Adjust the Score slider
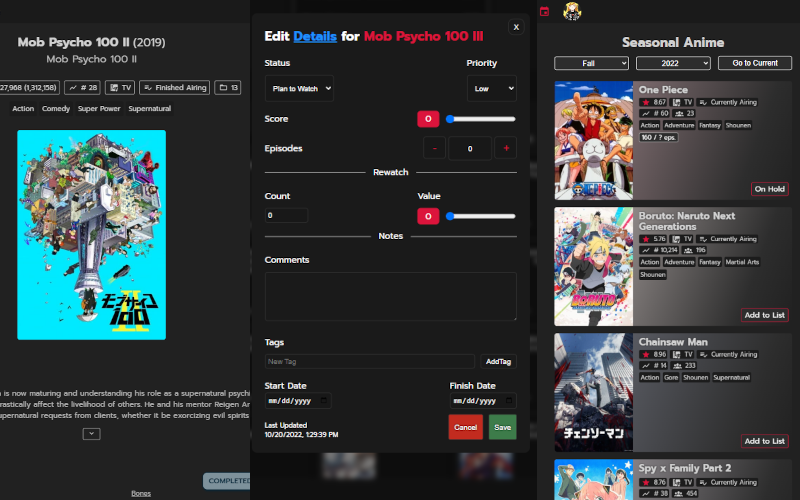This screenshot has width=800, height=500. click(x=481, y=119)
